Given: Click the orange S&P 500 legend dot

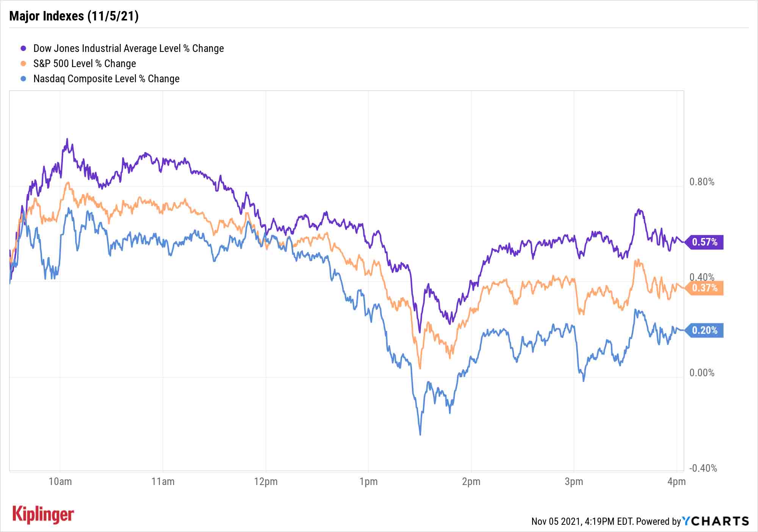Looking at the screenshot, I should (23, 64).
